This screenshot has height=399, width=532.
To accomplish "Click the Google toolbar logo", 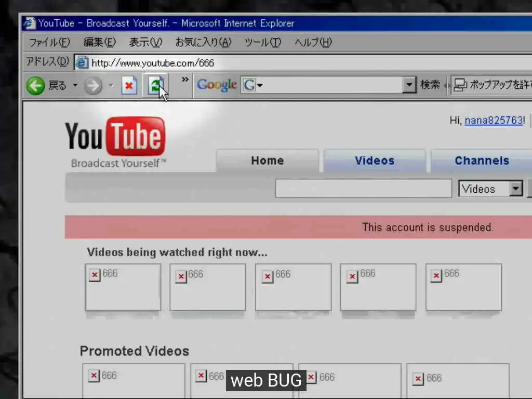I will coord(217,85).
